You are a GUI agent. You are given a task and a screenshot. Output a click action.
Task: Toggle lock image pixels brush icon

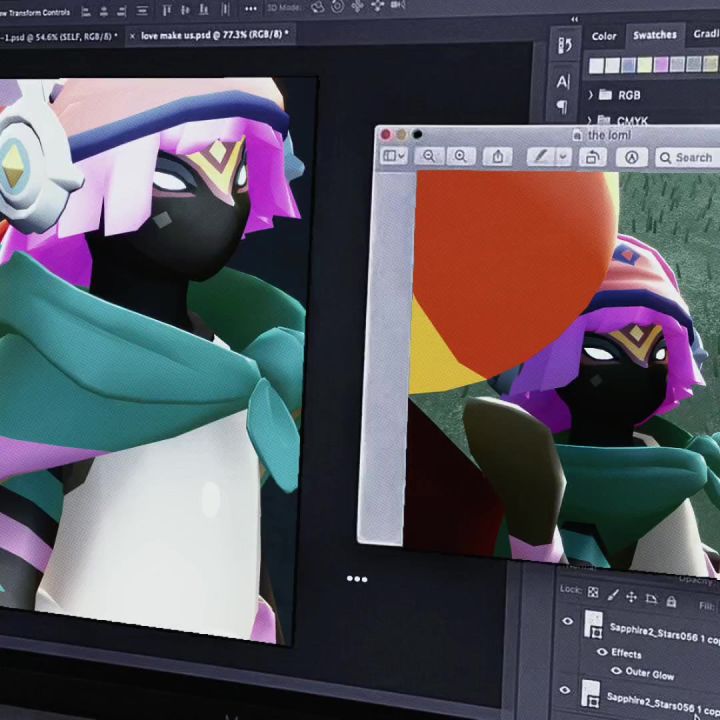click(x=613, y=595)
